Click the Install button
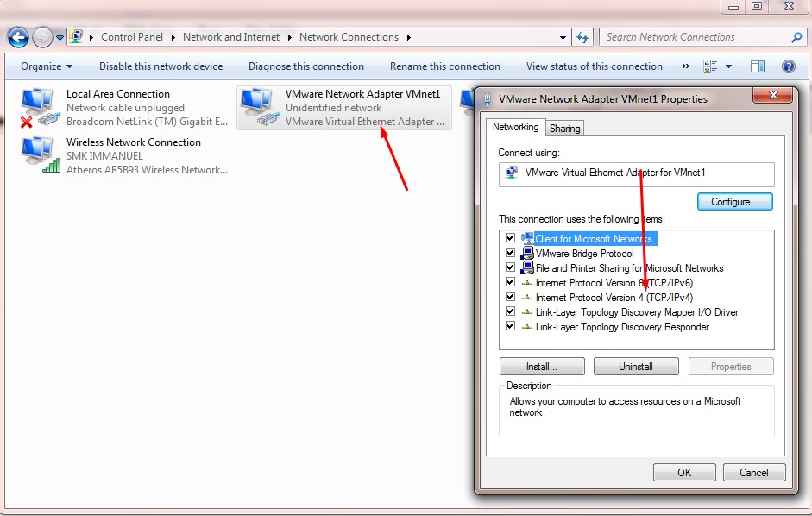Viewport: 812px width, 516px height. click(x=542, y=366)
